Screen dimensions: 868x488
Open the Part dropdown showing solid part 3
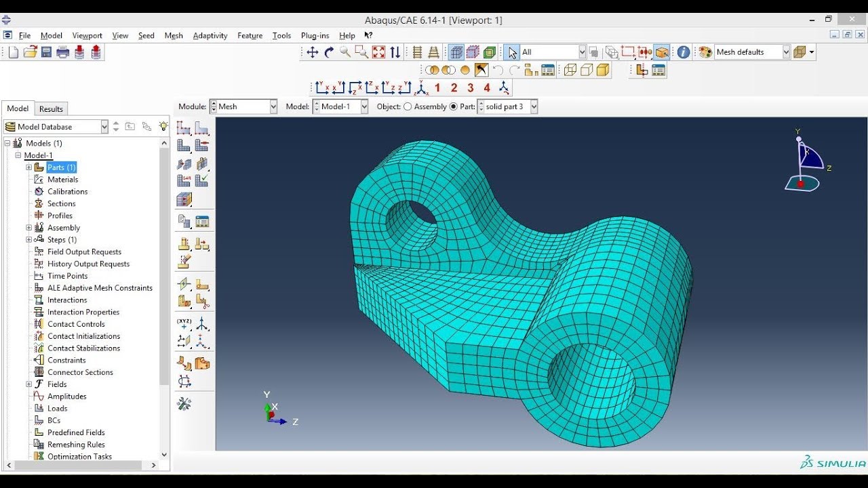click(x=508, y=106)
